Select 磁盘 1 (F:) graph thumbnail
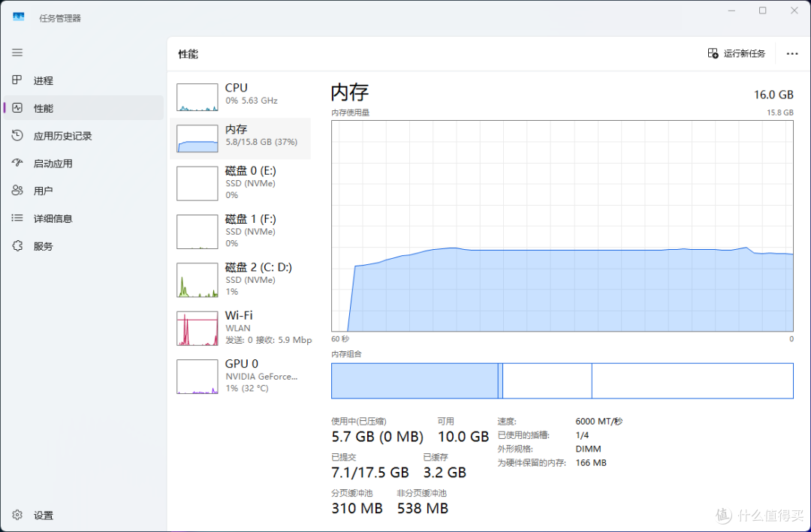Viewport: 811px width, 532px height. [x=197, y=232]
